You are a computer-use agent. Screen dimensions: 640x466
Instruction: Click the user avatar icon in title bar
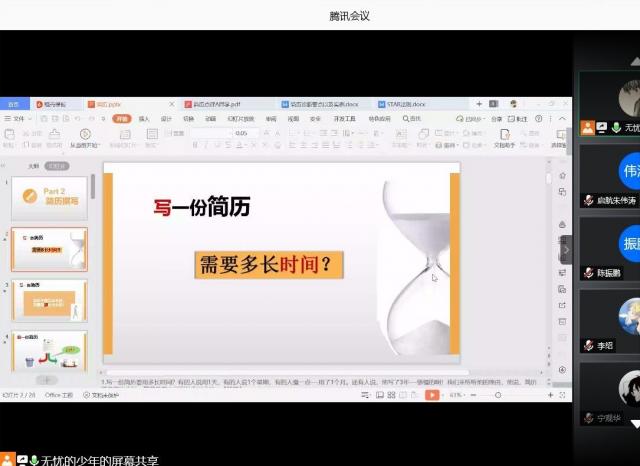point(513,104)
